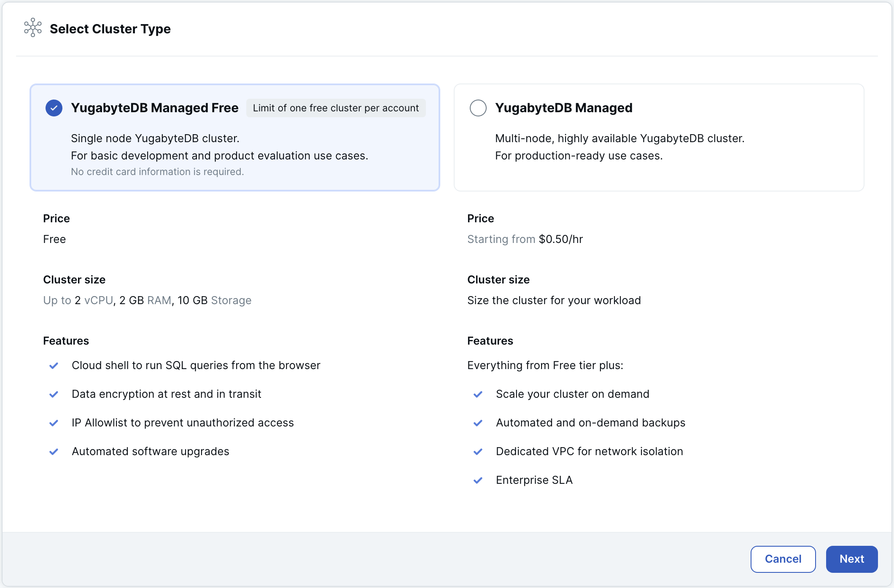This screenshot has height=588, width=894.
Task: Click the checkmark beside Scale your cluster on demand
Action: 478,394
